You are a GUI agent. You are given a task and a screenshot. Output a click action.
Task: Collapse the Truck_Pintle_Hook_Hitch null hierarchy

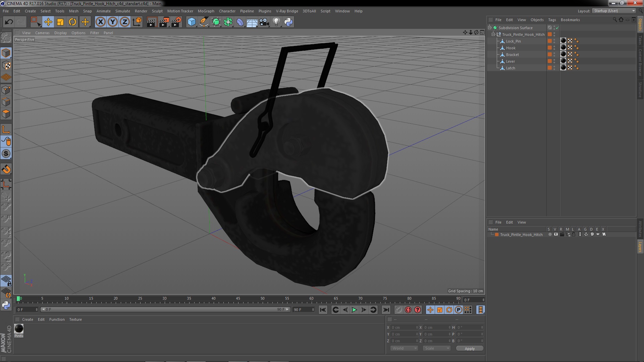[x=493, y=35]
